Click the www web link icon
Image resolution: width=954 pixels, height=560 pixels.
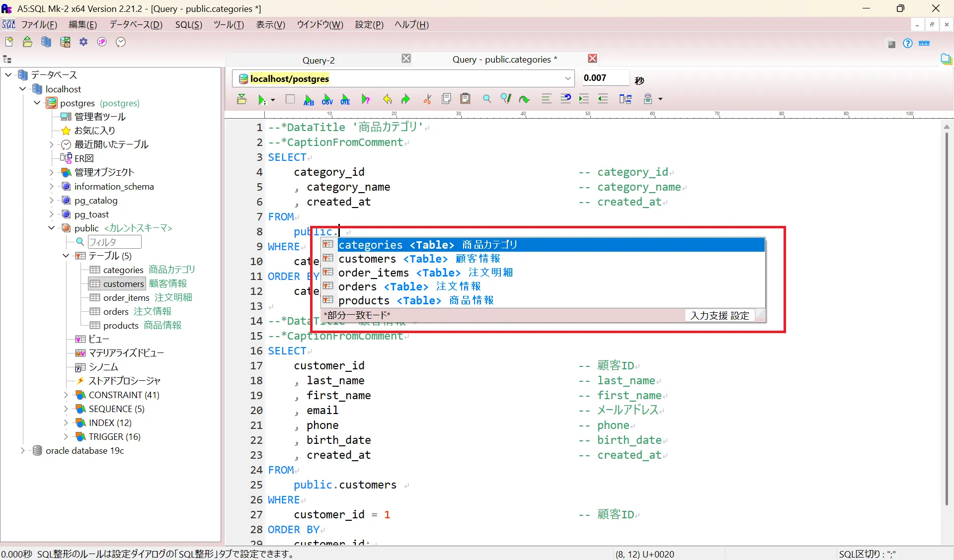924,43
